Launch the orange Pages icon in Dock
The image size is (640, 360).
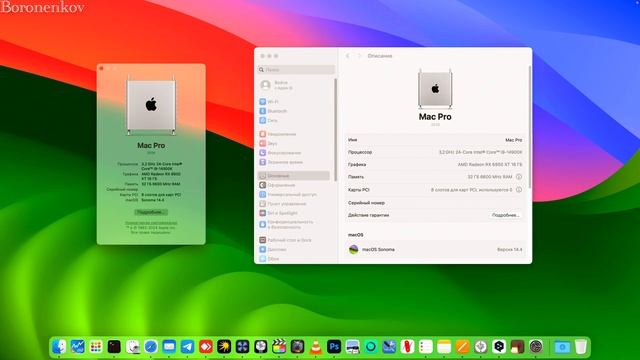[462, 347]
